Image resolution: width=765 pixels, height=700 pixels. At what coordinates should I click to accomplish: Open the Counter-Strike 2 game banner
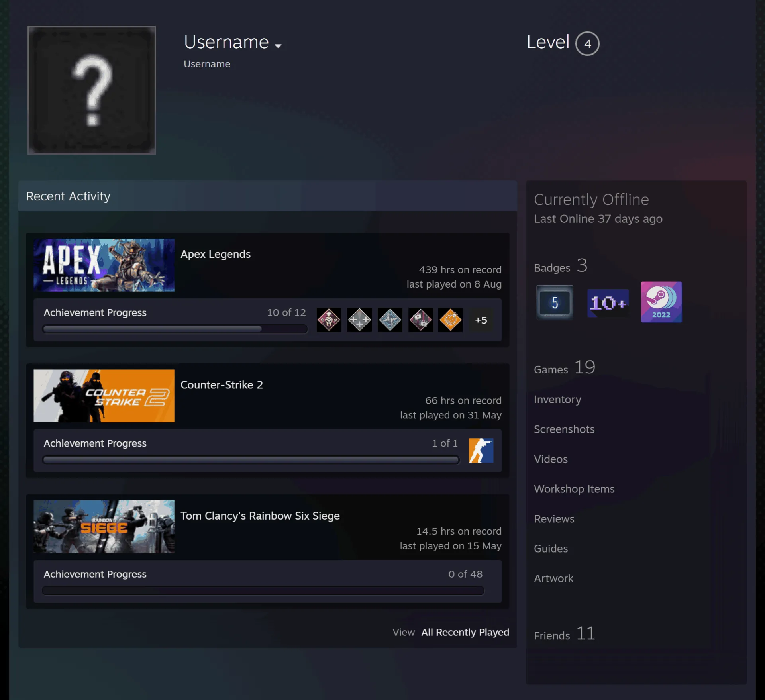tap(104, 396)
